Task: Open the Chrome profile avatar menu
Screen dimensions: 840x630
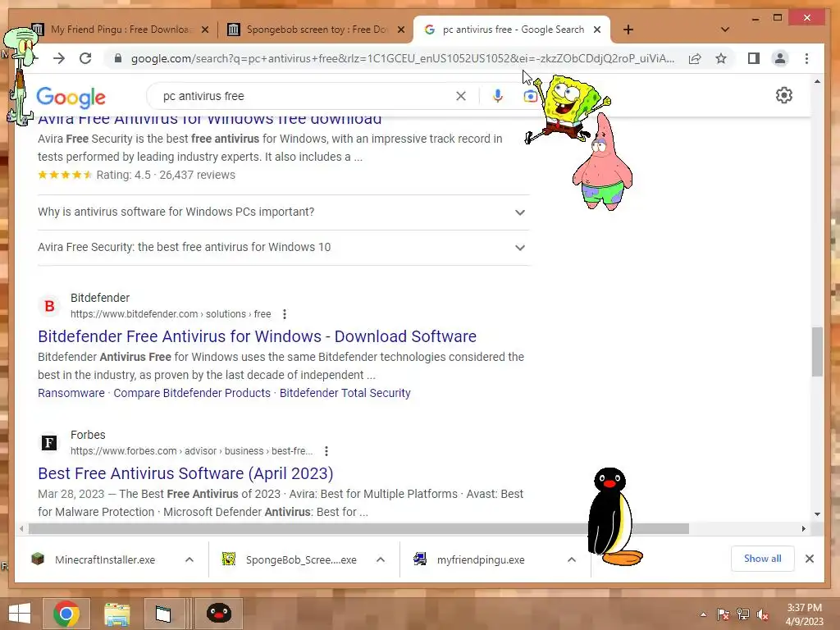Action: pyautogui.click(x=780, y=58)
